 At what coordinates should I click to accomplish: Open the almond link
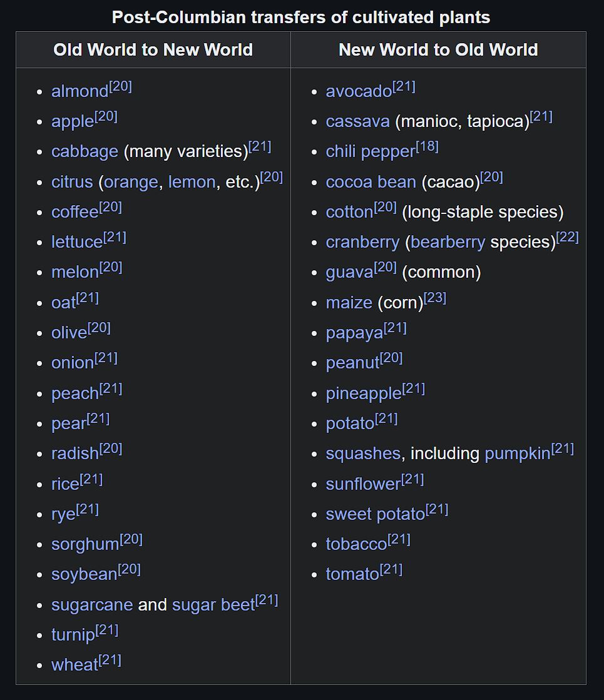(x=80, y=91)
